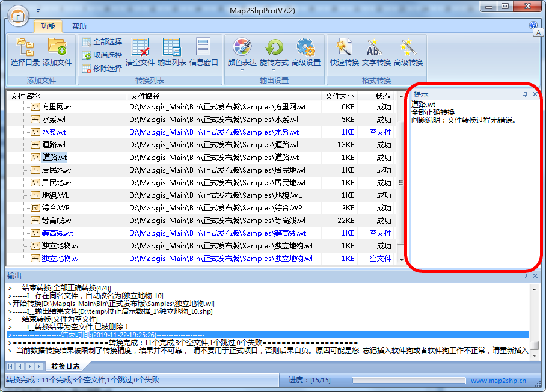Click the 综合.WP polygon file icon

pyautogui.click(x=35, y=208)
